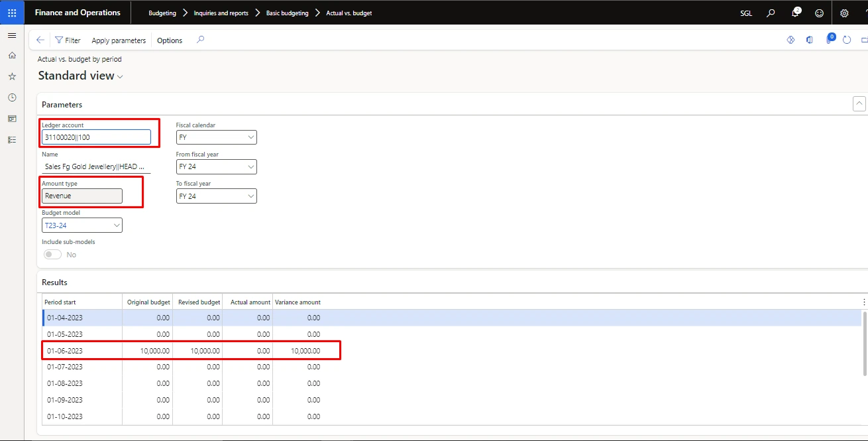Click Basic budgeting breadcrumb

[287, 13]
